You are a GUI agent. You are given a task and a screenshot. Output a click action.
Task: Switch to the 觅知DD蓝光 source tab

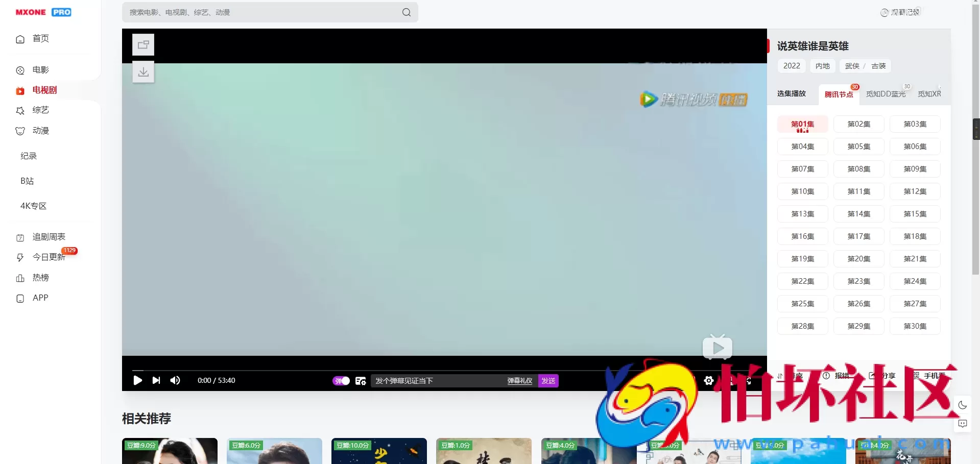click(886, 94)
